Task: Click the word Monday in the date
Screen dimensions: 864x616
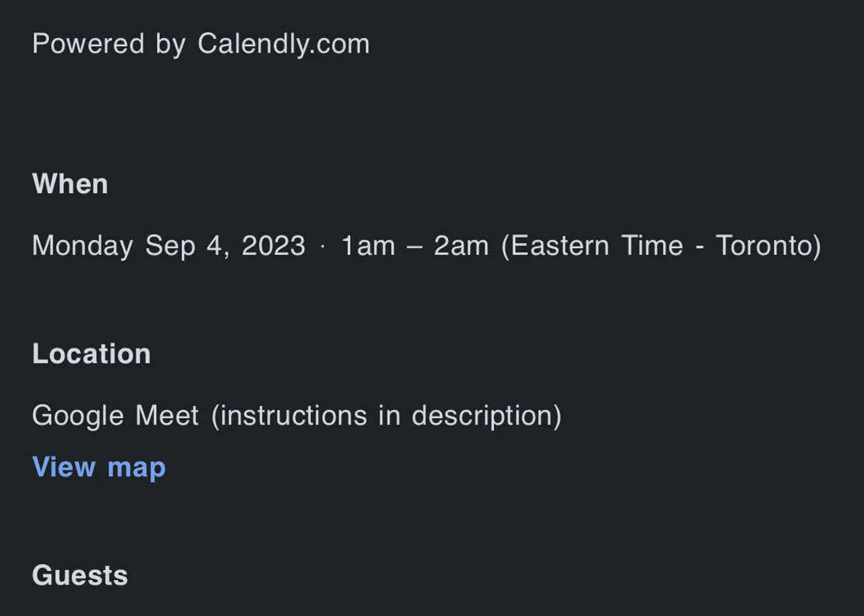Action: pyautogui.click(x=83, y=246)
